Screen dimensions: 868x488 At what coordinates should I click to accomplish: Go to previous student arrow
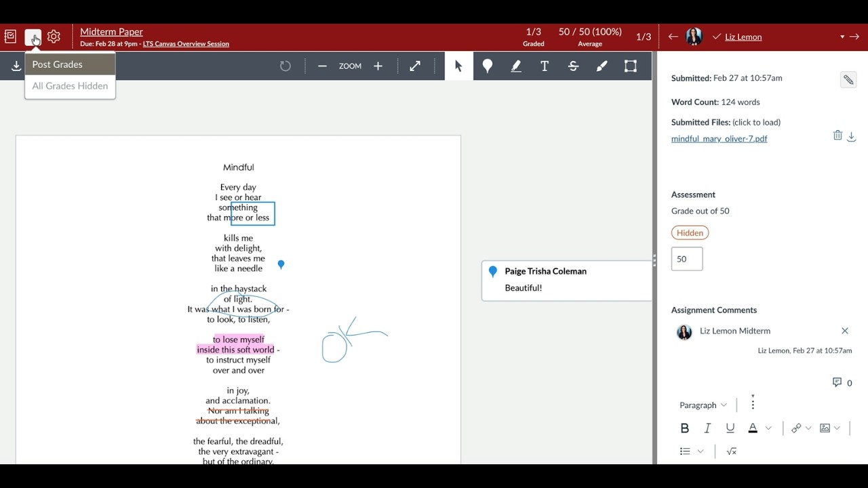click(x=673, y=37)
